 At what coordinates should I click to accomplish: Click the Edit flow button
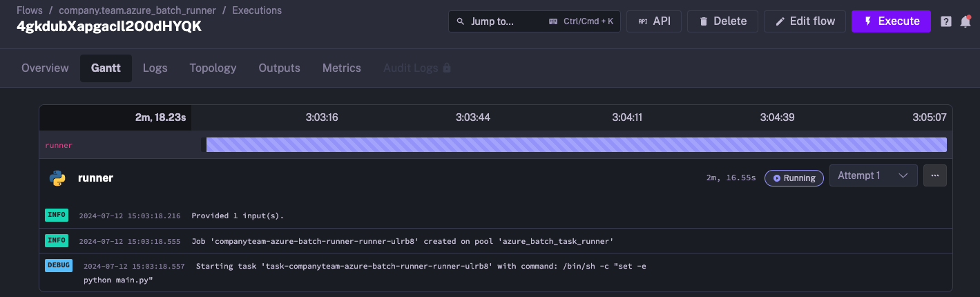pos(805,21)
